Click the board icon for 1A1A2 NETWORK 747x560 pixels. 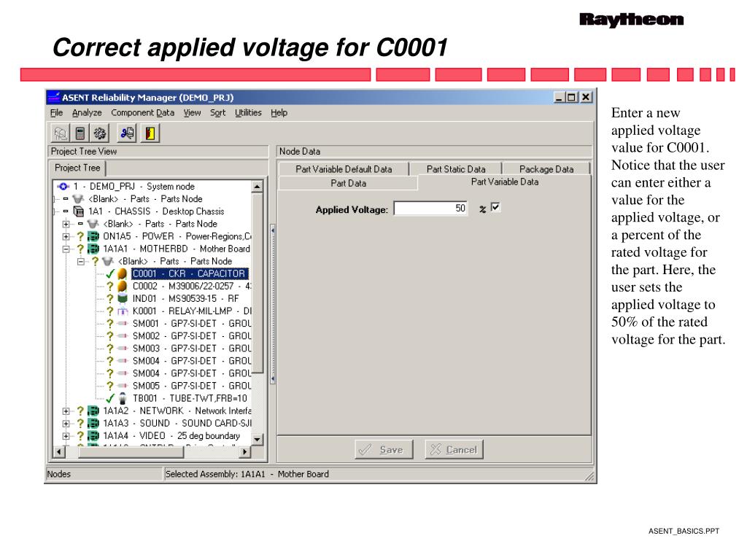point(94,411)
